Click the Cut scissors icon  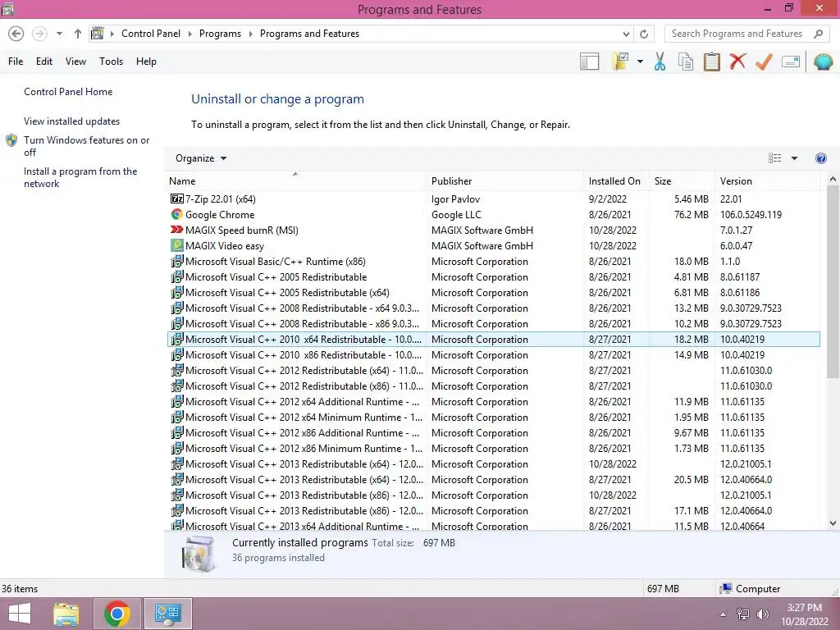click(660, 62)
